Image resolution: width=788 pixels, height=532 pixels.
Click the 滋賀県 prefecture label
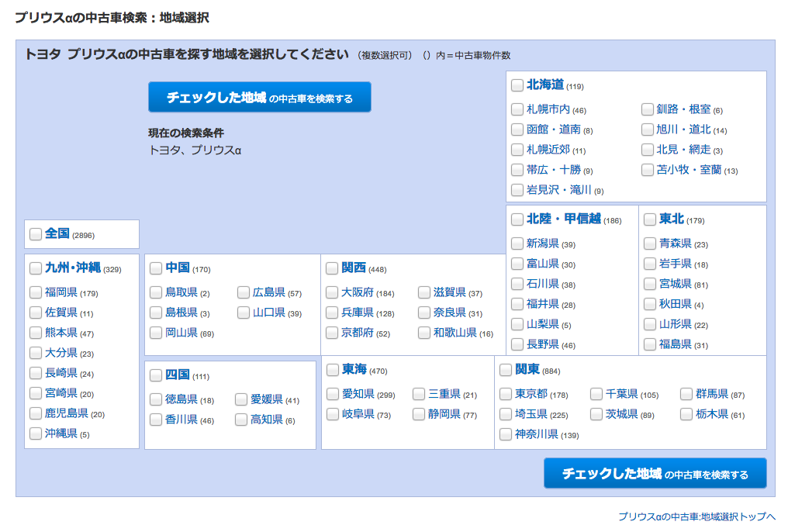coord(450,292)
